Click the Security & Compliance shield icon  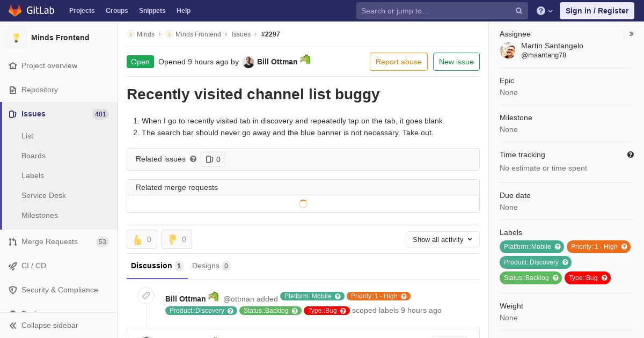point(13,290)
